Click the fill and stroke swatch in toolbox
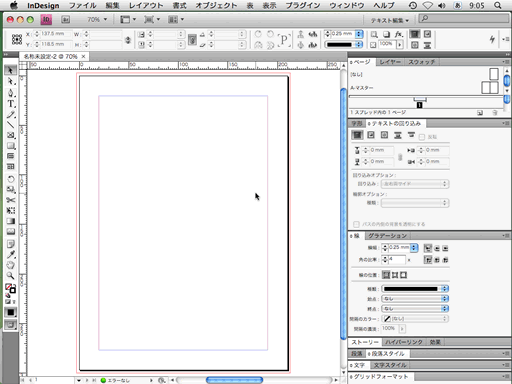The height and width of the screenshot is (384, 512). (10, 289)
